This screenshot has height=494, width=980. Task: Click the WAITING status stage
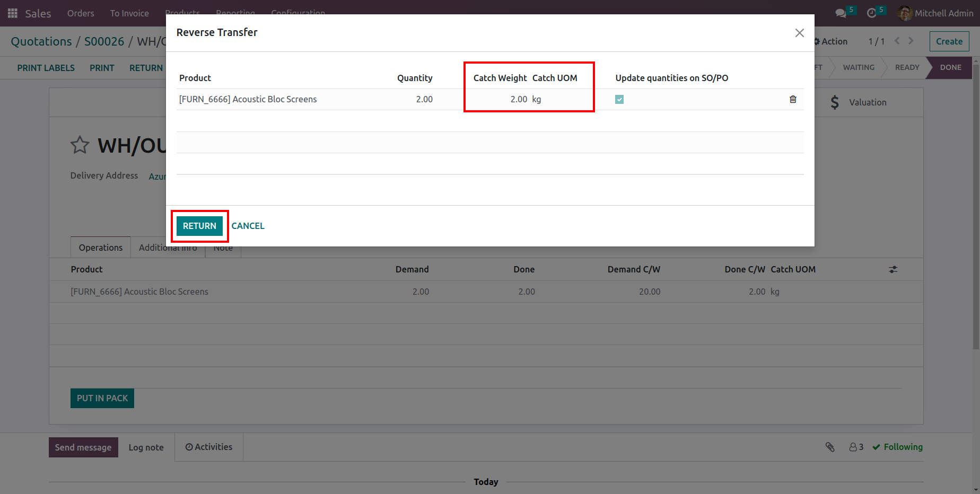[859, 67]
